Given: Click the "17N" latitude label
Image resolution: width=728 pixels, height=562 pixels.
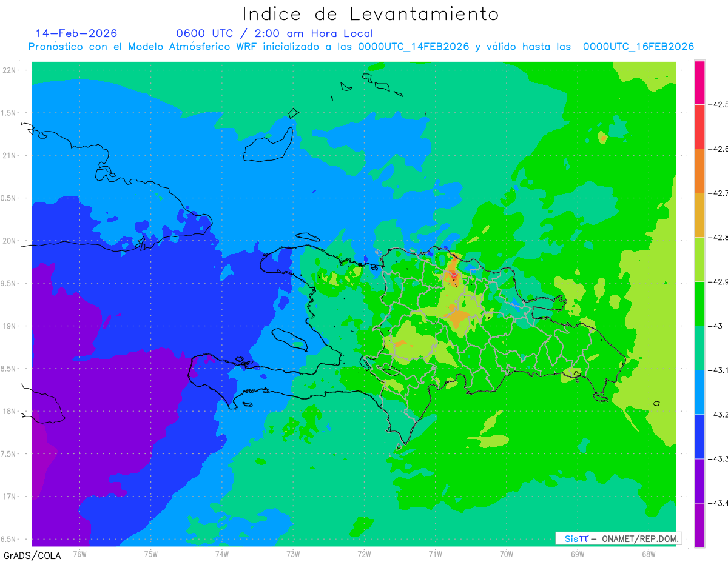Looking at the screenshot, I should [x=10, y=497].
